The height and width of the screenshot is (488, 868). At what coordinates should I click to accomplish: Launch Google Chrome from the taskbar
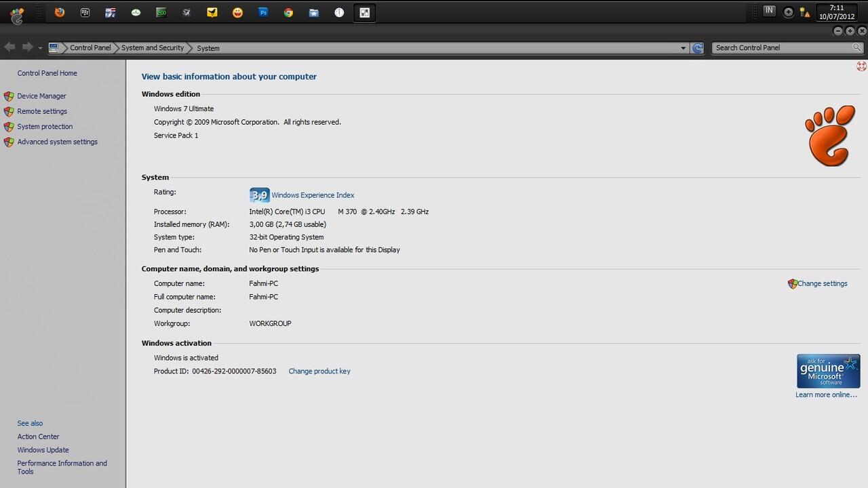[x=288, y=12]
